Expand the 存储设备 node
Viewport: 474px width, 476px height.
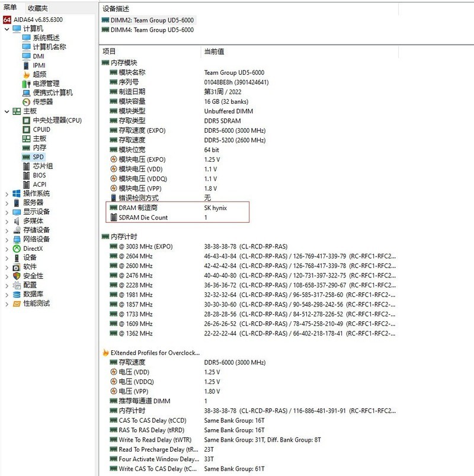coord(7,231)
